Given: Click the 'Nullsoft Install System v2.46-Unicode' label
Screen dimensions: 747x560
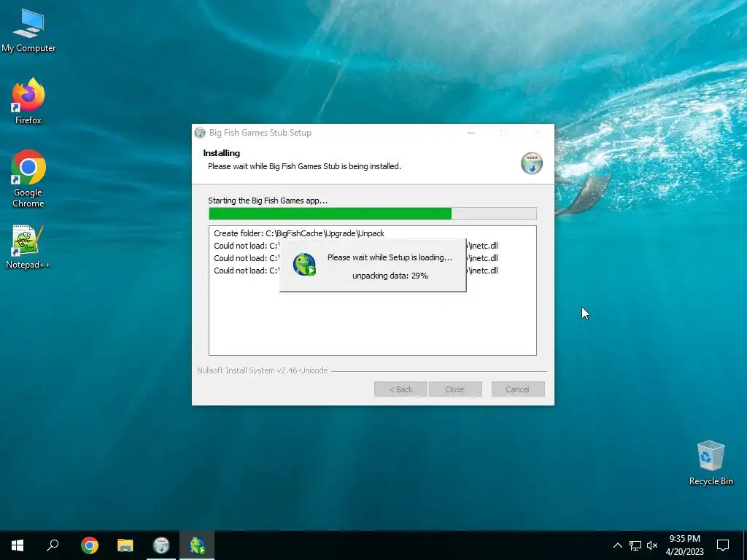Looking at the screenshot, I should (x=263, y=370).
